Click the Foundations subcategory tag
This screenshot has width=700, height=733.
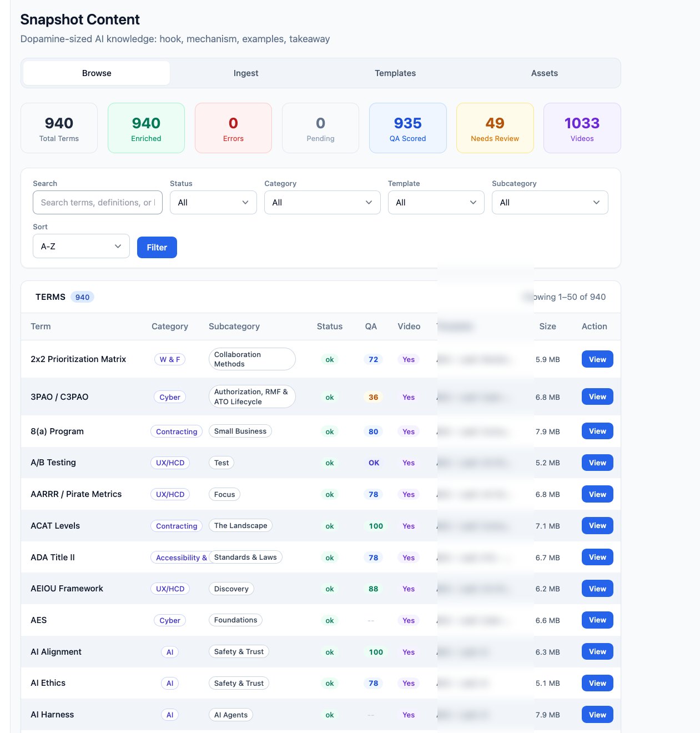(235, 620)
